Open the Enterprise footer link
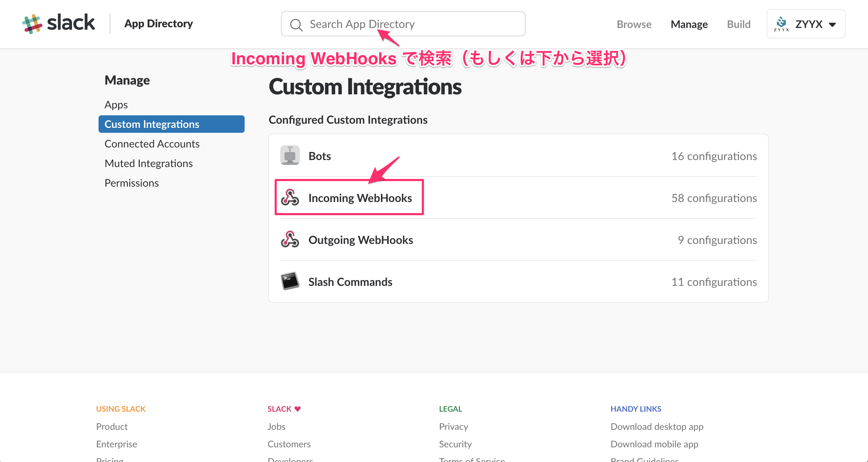The image size is (868, 462). [116, 444]
